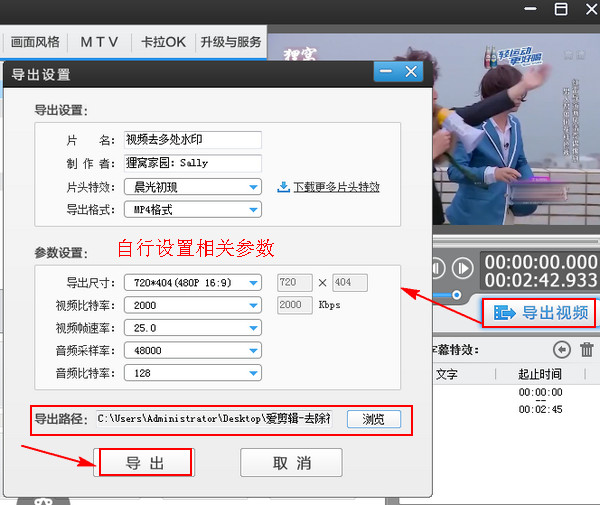The height and width of the screenshot is (505, 600).
Task: Minimize the main application window
Action: pos(530,9)
